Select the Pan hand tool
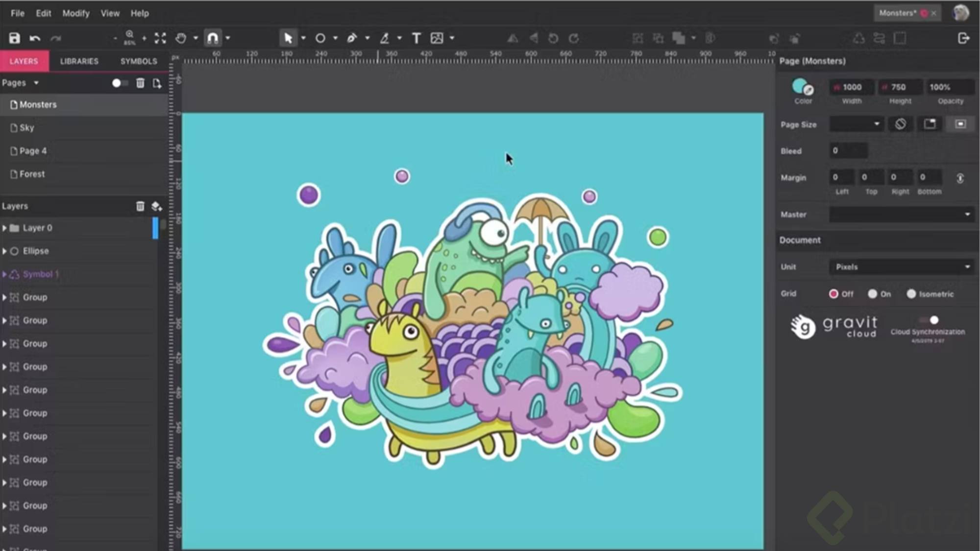 (x=181, y=38)
